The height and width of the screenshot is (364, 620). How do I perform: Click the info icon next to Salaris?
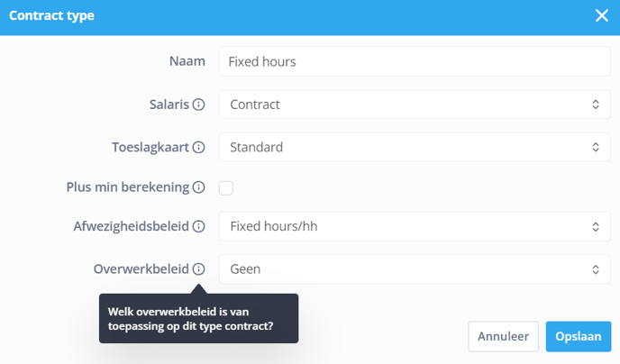tap(198, 105)
